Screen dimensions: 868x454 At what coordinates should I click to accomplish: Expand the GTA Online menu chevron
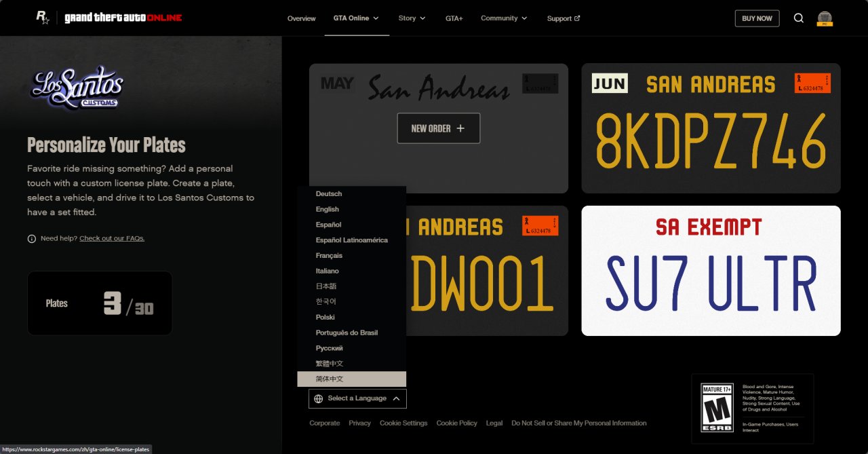click(376, 18)
